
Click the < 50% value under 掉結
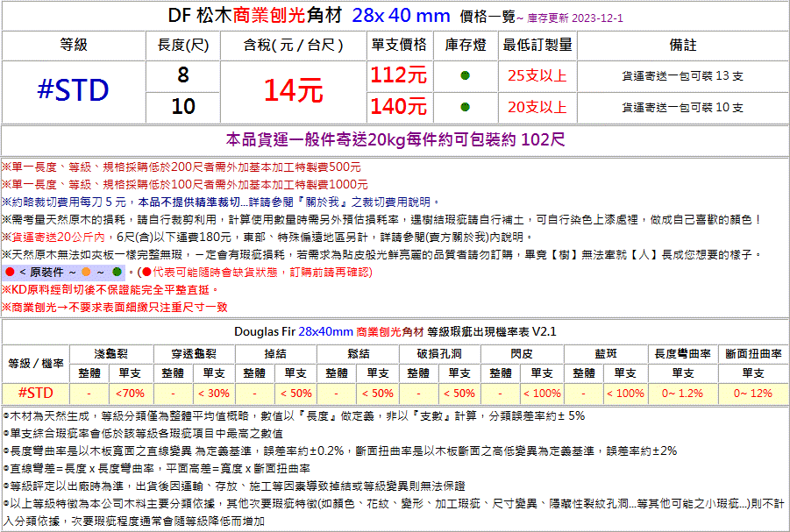coord(295,393)
